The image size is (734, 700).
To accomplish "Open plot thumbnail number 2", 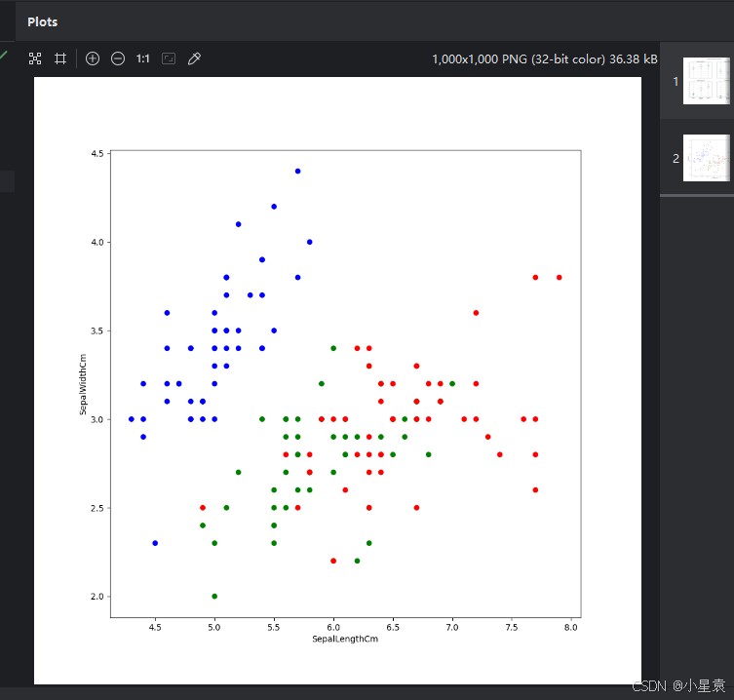I will 706,158.
